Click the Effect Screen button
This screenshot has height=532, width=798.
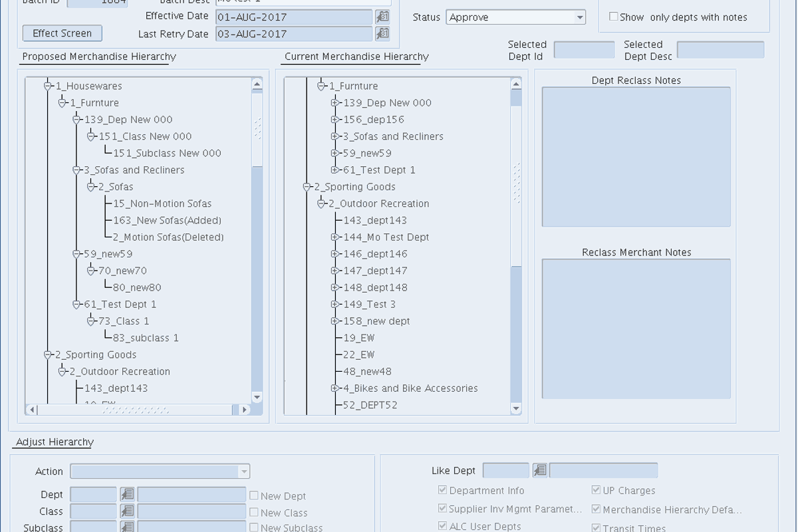coord(63,33)
